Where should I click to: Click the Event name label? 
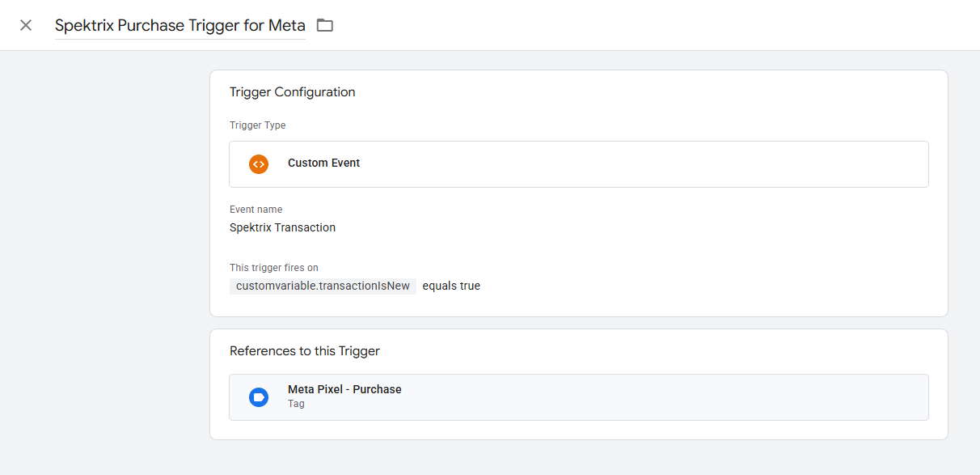pyautogui.click(x=256, y=209)
